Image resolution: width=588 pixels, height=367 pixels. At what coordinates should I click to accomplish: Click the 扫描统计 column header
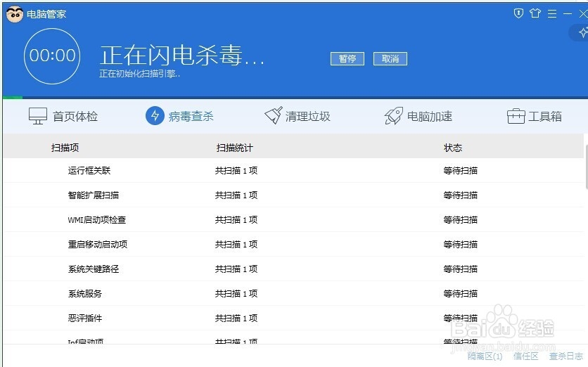pos(235,148)
